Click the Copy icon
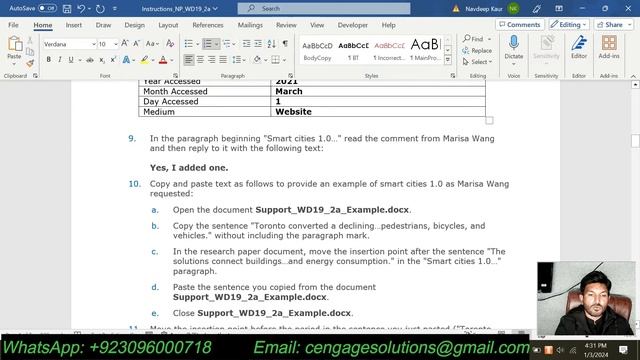640x360 pixels. [x=30, y=52]
